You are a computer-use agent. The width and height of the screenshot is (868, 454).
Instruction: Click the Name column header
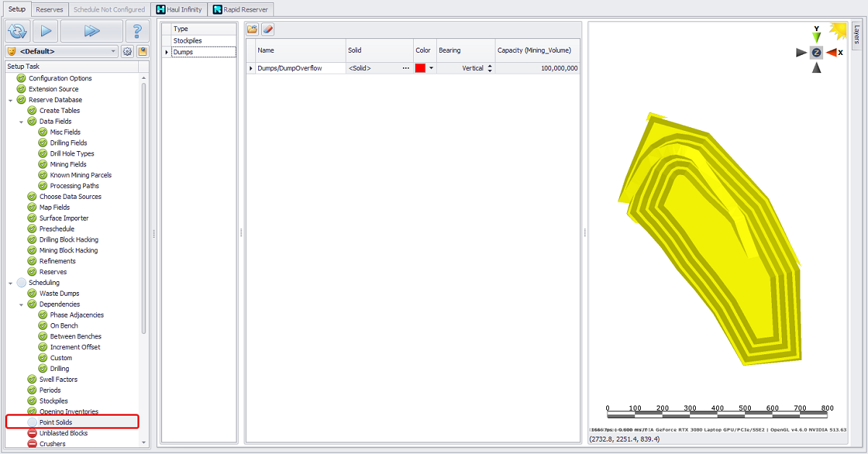click(300, 51)
